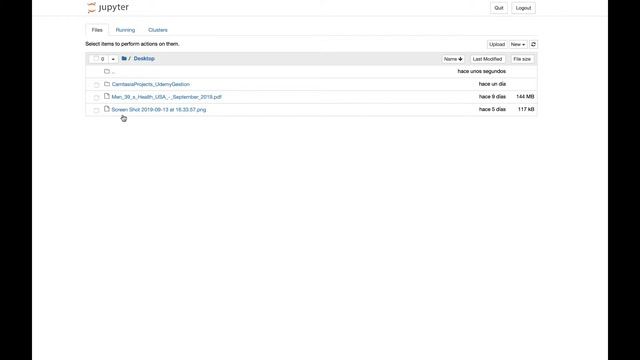This screenshot has height=360, width=640.
Task: Click 'hace 5 días' timestamp
Action: pyautogui.click(x=492, y=109)
